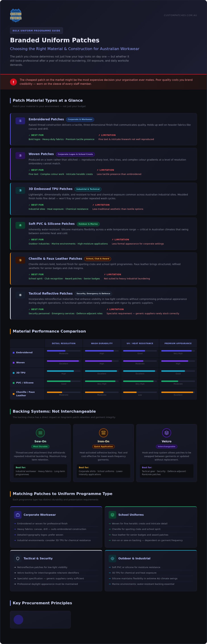Click the Tactical & Security shield icon
The height and width of the screenshot is (644, 207).
click(x=18, y=558)
